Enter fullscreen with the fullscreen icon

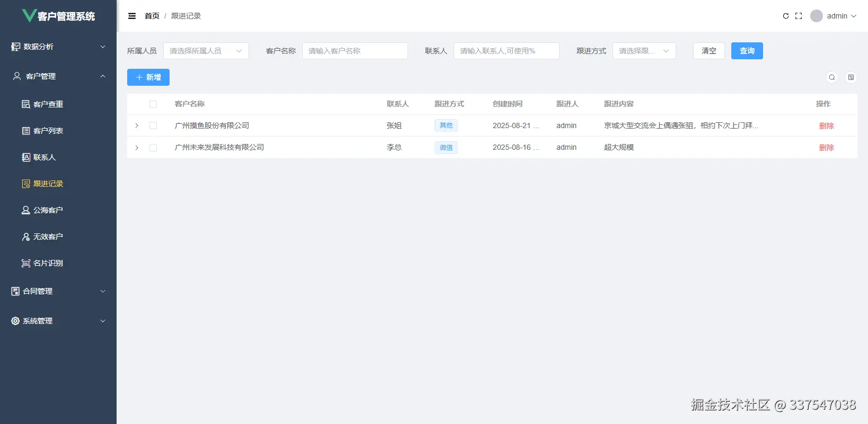(x=799, y=16)
